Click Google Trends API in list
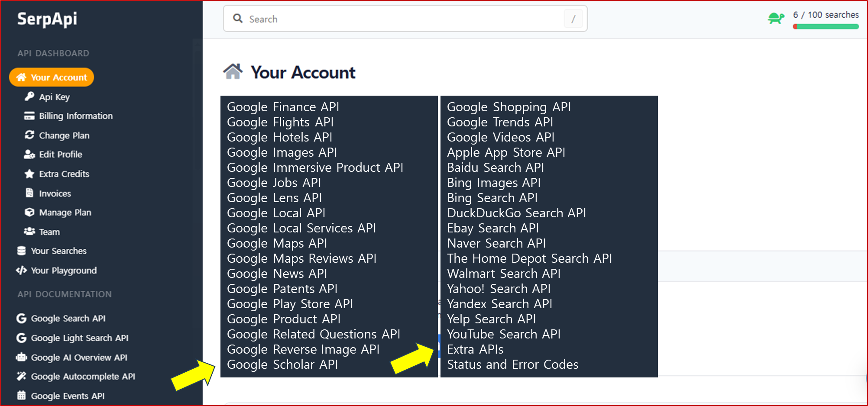The height and width of the screenshot is (406, 868). 500,122
